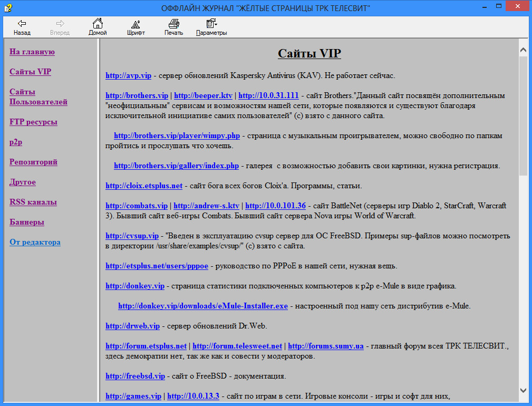The image size is (532, 406).
Task: Open the Options (Параметры) toolbar icon
Action: 211,24
